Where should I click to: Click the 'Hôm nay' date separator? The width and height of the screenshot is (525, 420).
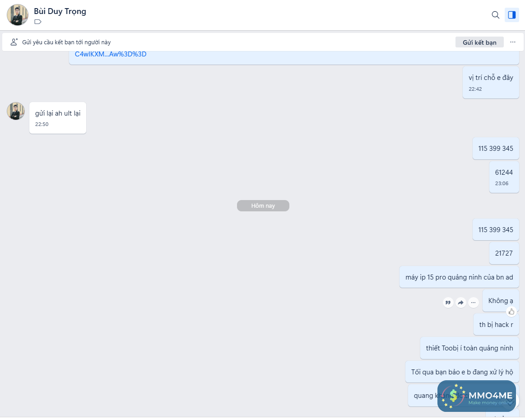(263, 205)
